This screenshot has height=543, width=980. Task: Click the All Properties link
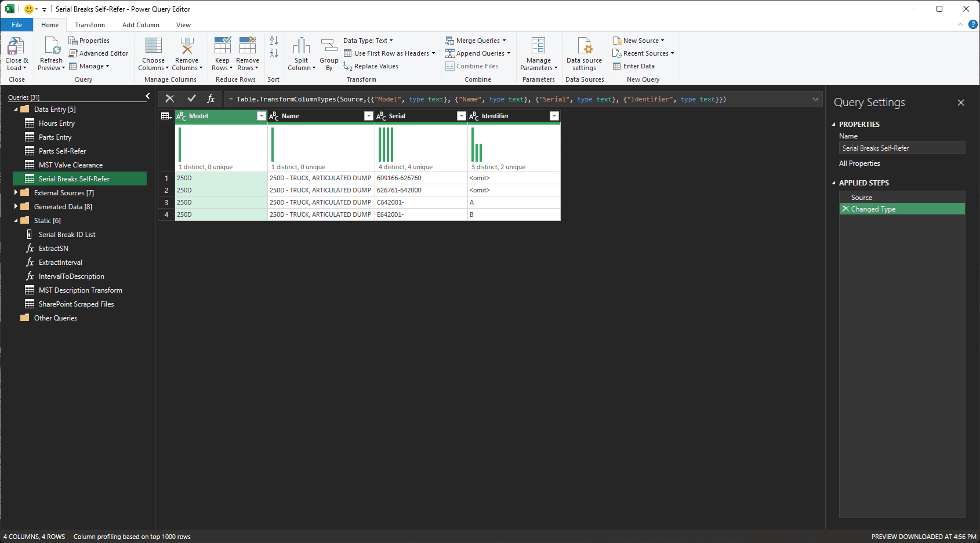point(859,163)
